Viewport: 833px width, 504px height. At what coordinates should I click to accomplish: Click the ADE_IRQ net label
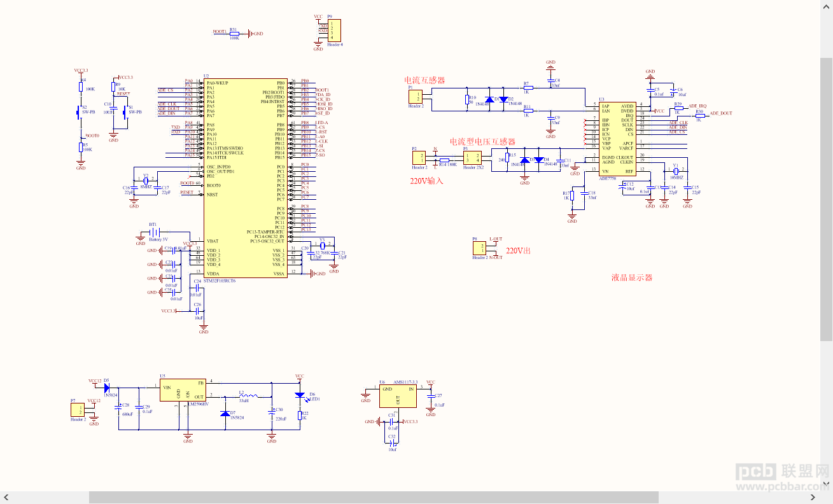(697, 106)
